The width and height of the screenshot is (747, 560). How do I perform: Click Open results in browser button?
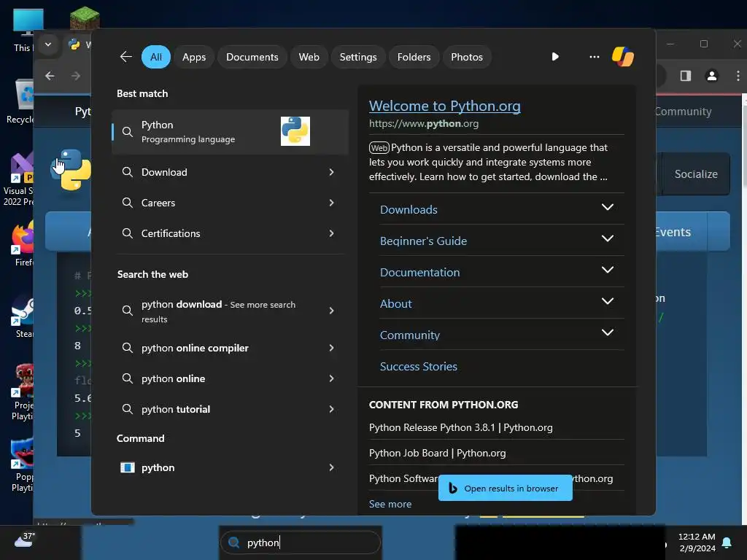click(505, 488)
